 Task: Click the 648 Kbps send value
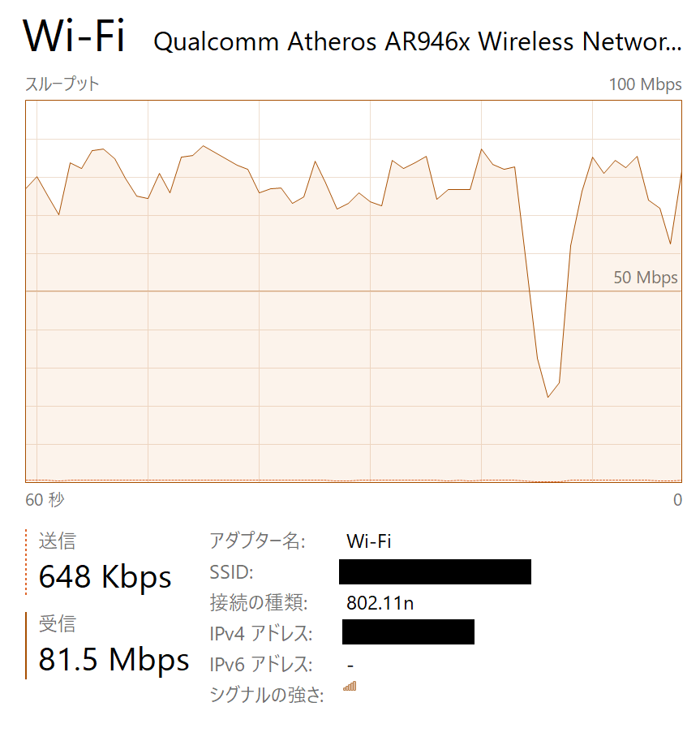[105, 576]
